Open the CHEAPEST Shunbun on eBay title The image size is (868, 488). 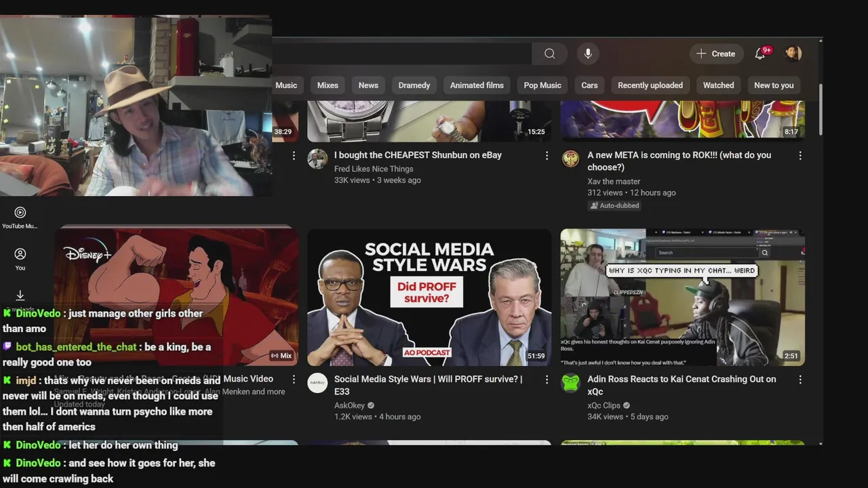tap(418, 155)
